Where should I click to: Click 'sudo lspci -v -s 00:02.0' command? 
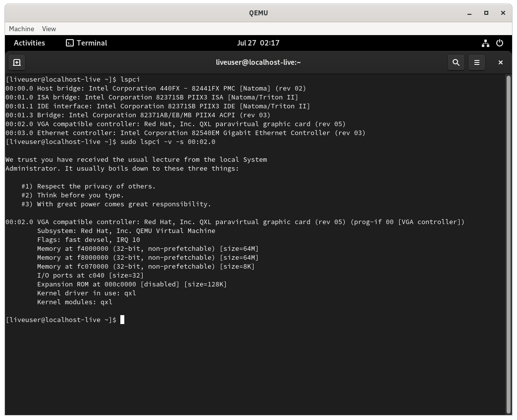(168, 141)
